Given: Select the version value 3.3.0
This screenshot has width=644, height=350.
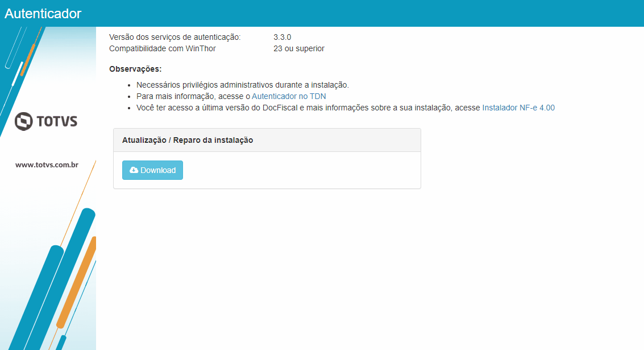Looking at the screenshot, I should (x=282, y=37).
